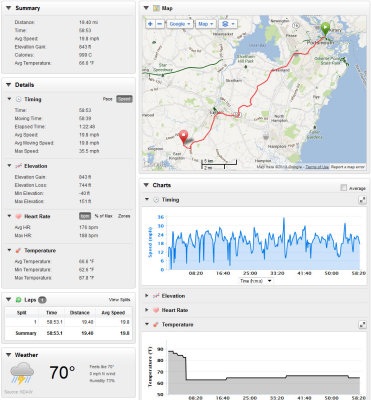Viewport: 371px width, 400px height.
Task: Click the heart icon in Charts list
Action: point(156,310)
